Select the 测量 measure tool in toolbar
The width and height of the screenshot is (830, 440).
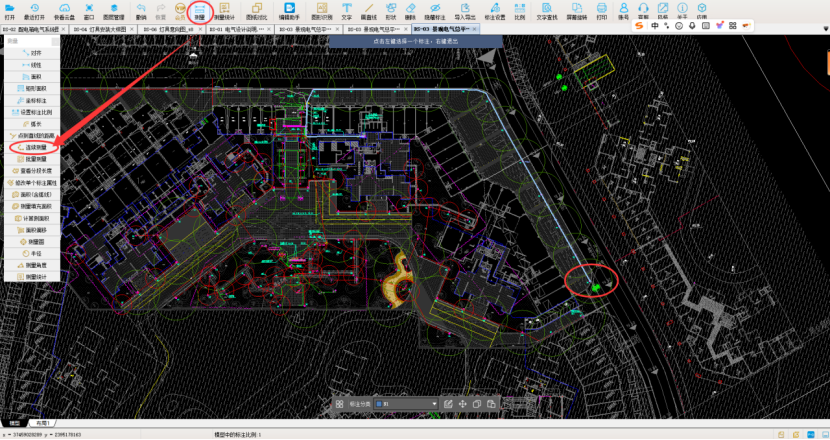point(199,11)
